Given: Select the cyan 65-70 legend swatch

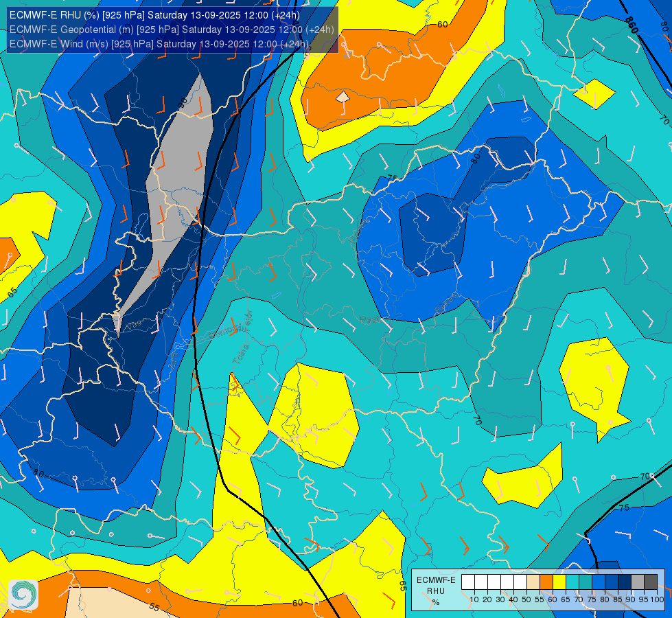Looking at the screenshot, I should click(572, 582).
